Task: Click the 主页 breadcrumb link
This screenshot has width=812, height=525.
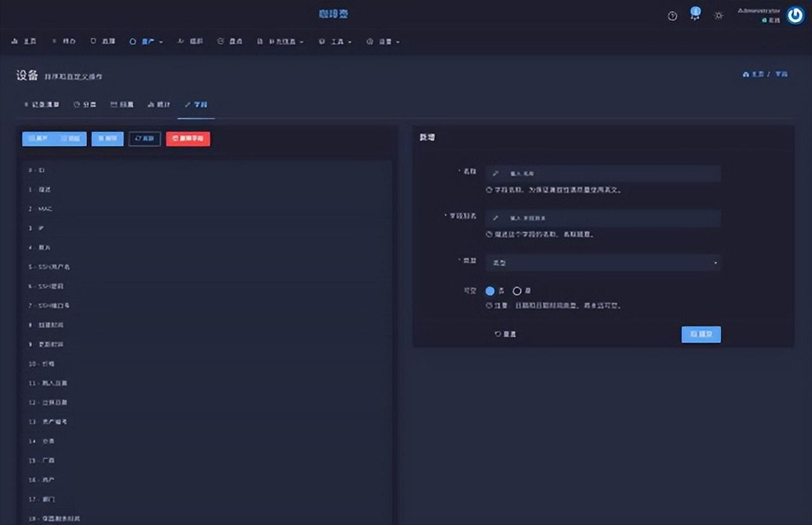Action: coord(753,74)
